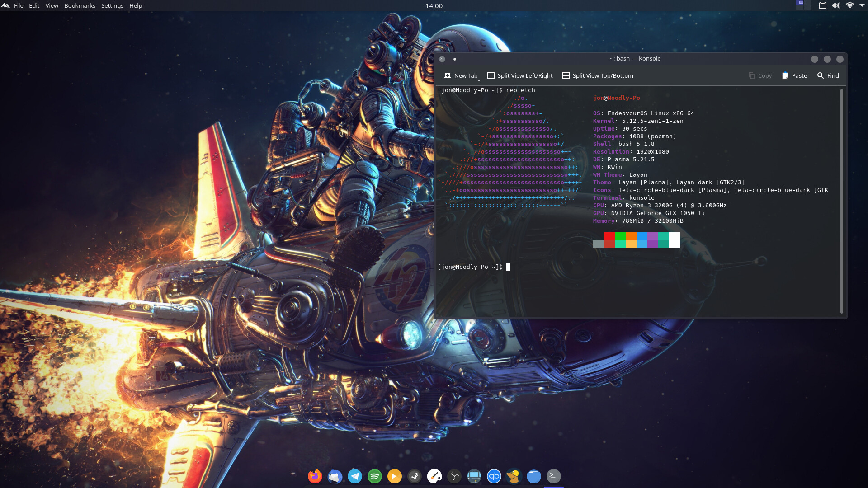Minimize the Konsole window
The image size is (868, 488).
815,59
